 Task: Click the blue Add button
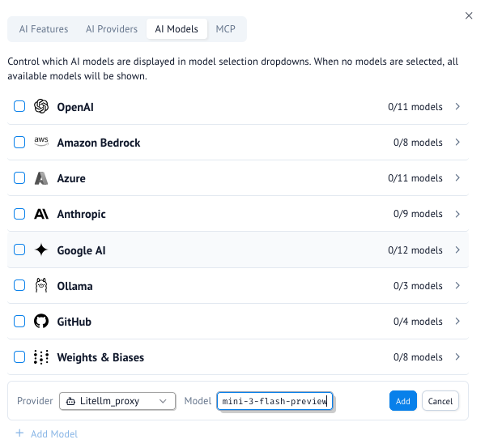point(403,401)
